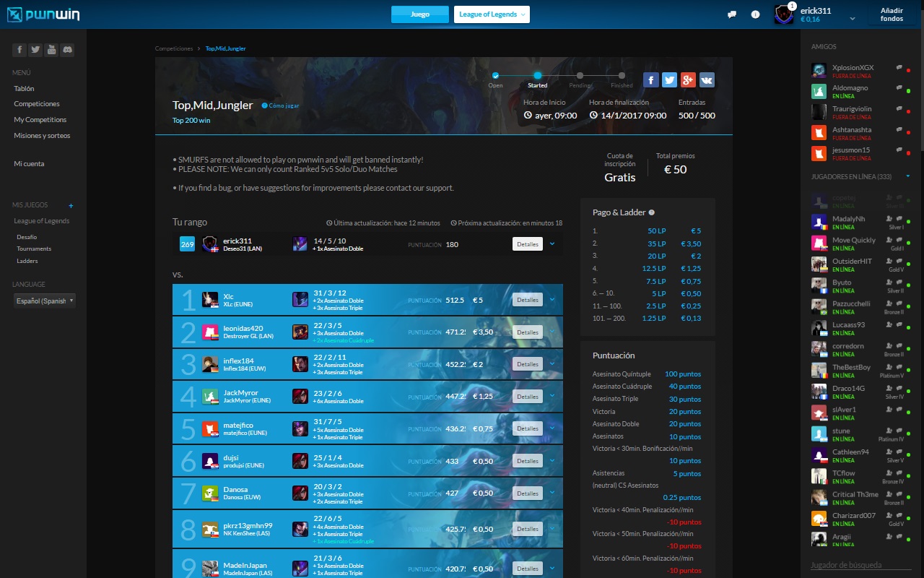Share the competition via the Twitter icon

[669, 79]
